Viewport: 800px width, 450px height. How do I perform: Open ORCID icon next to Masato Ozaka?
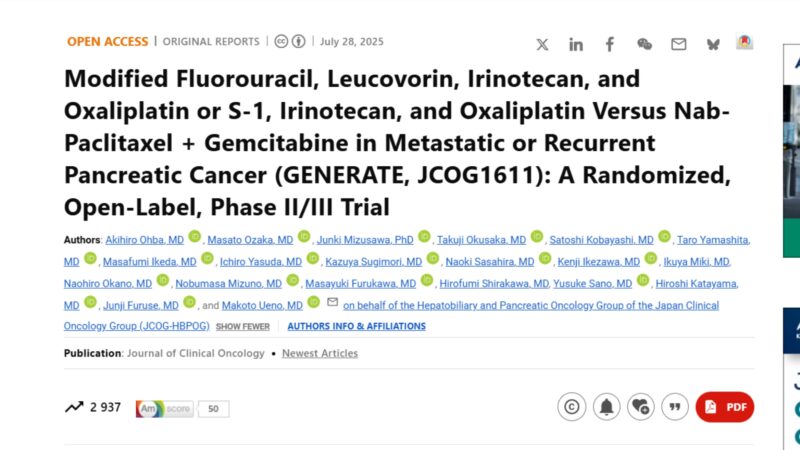[x=304, y=236]
